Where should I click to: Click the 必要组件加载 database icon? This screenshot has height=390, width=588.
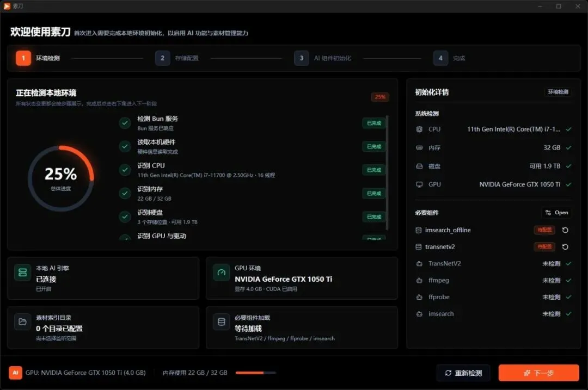[x=221, y=322]
